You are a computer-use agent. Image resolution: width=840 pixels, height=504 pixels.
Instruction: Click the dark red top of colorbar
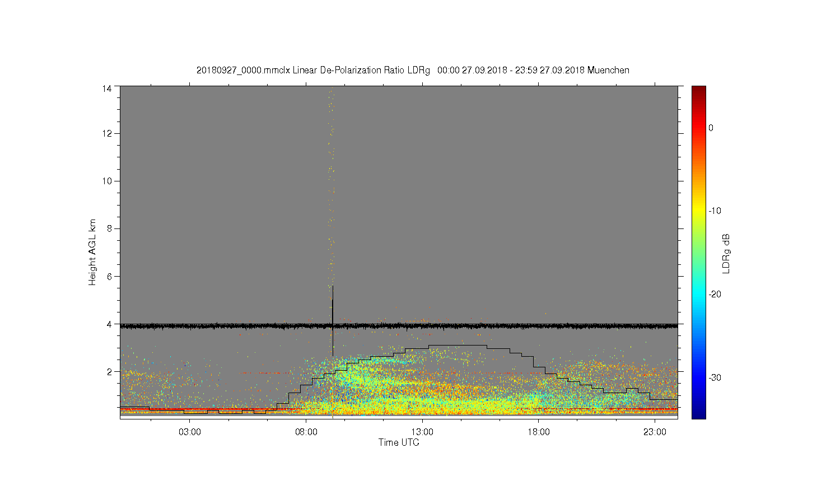699,91
